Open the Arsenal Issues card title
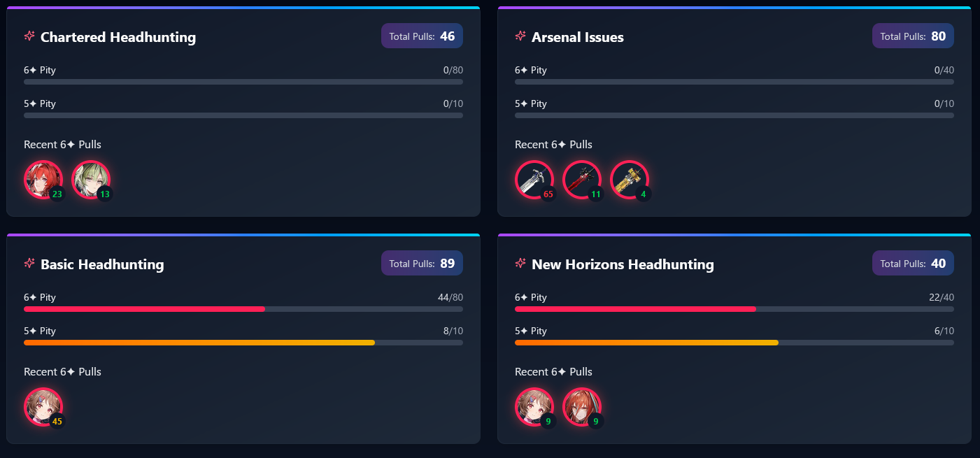Image resolution: width=980 pixels, height=458 pixels. click(578, 37)
